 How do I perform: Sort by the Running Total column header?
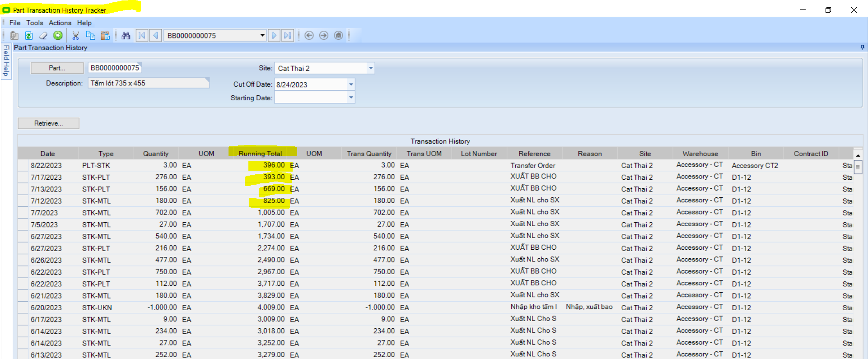click(x=260, y=154)
